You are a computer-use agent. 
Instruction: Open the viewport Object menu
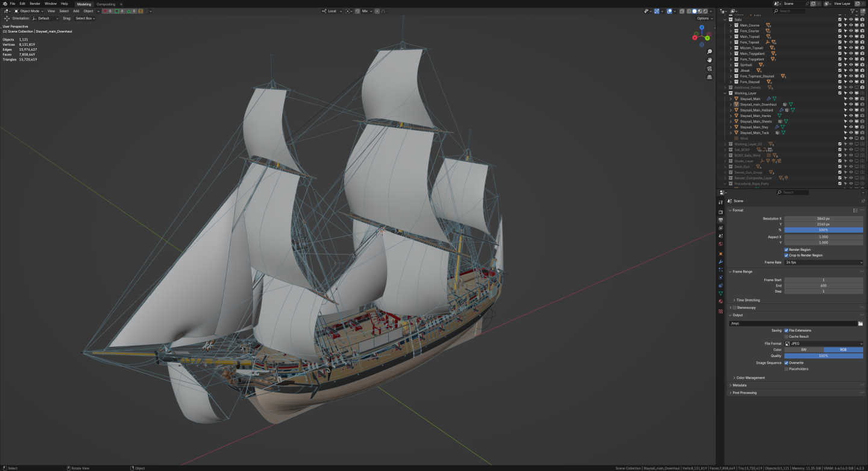[89, 11]
